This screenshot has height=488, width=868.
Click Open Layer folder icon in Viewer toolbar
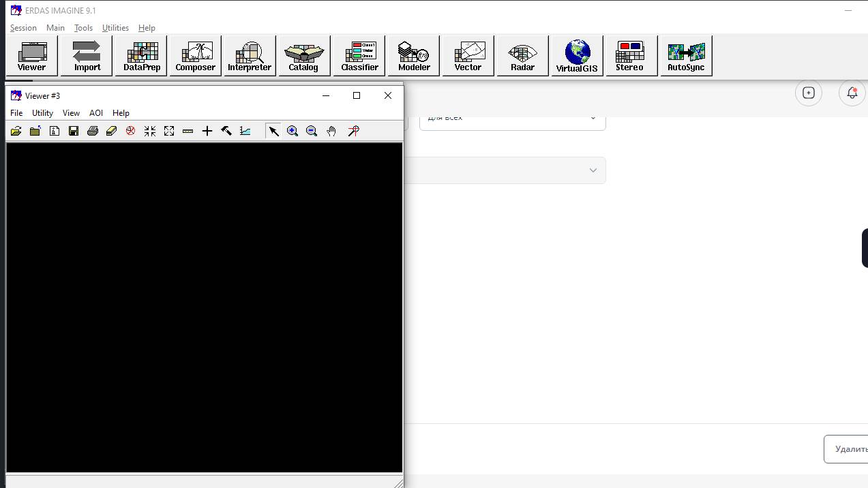click(16, 131)
